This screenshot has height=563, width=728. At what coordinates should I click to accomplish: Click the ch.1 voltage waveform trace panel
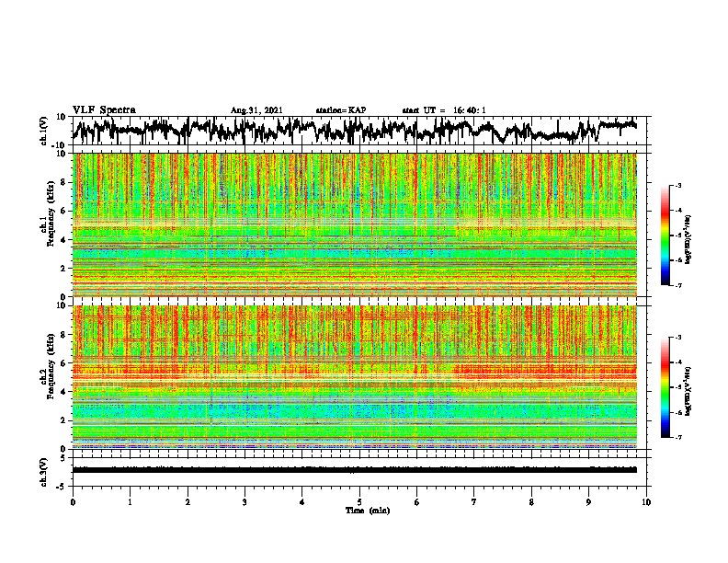pos(358,131)
